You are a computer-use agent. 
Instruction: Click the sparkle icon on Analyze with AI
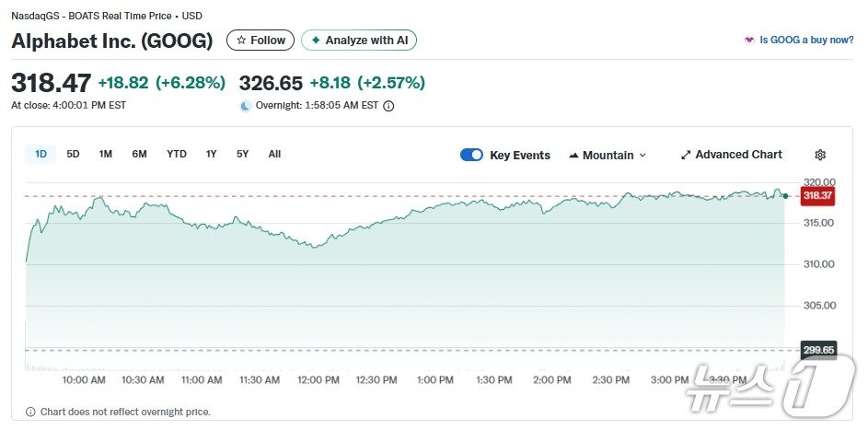pos(316,41)
